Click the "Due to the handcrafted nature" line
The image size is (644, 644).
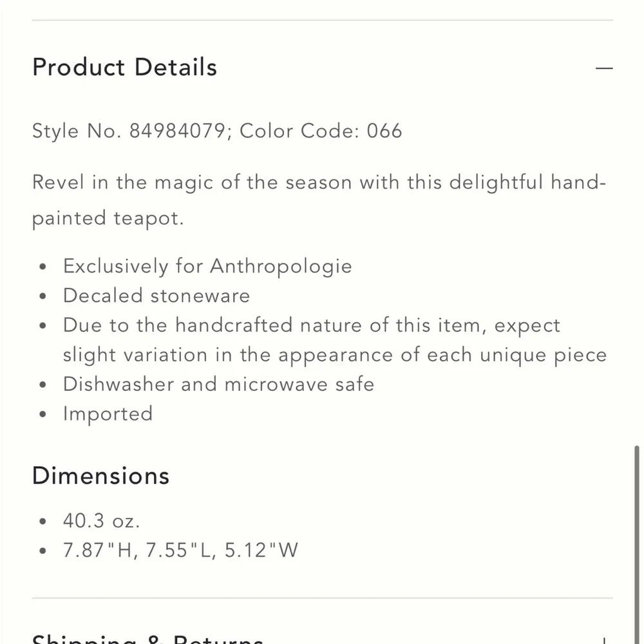(x=312, y=325)
